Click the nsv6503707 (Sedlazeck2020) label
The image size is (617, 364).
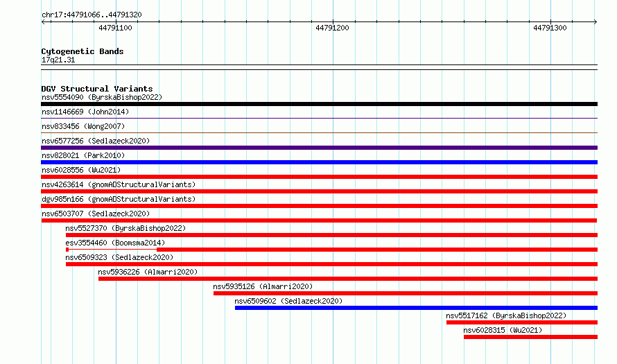[x=96, y=214]
